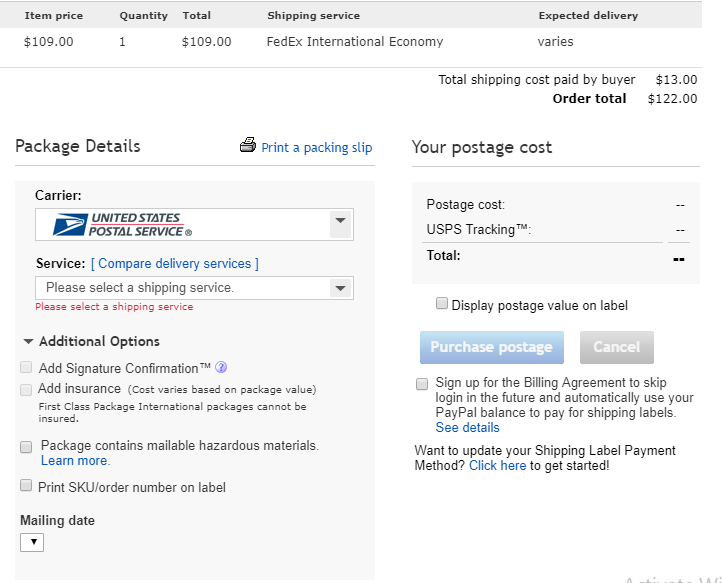Click the printer icon beside packing slip

tap(248, 145)
